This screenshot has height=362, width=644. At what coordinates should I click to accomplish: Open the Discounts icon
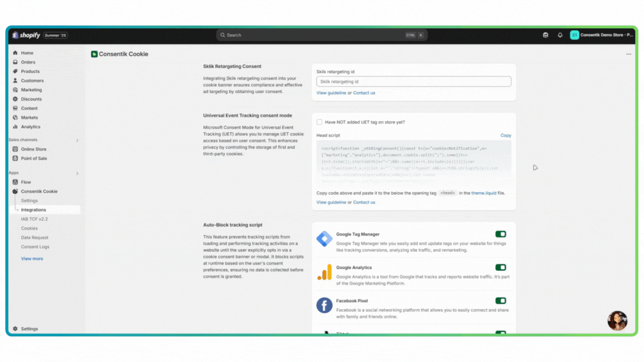point(15,99)
